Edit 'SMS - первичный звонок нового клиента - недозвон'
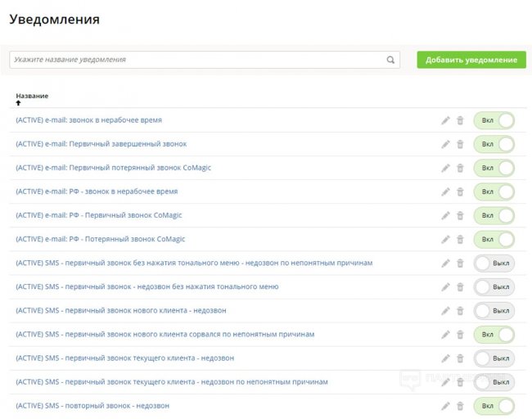The image size is (532, 419). [x=445, y=311]
